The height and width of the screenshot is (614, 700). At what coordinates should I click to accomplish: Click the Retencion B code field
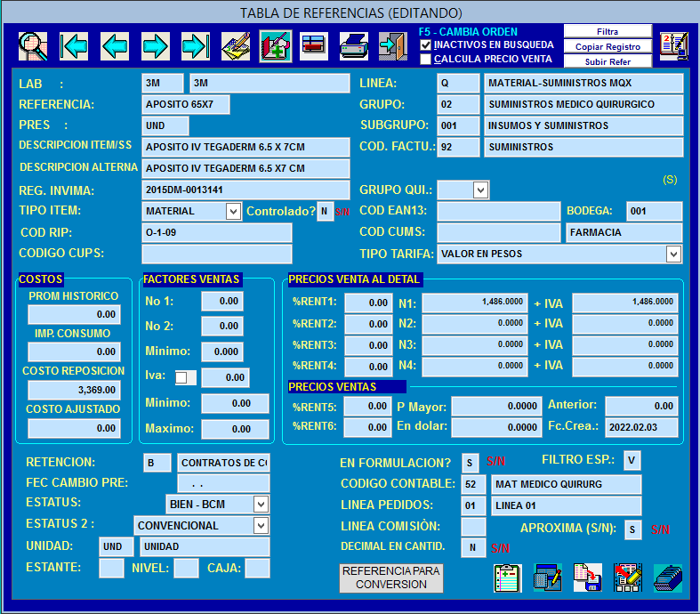pos(157,463)
